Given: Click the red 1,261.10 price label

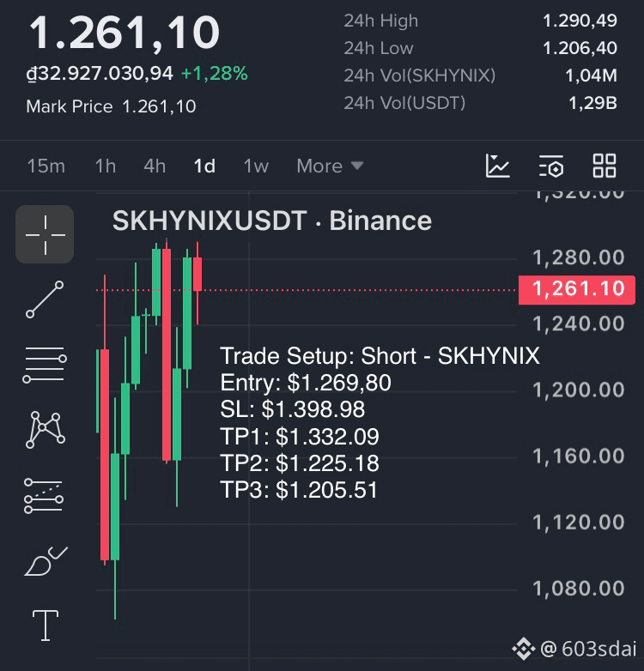Looking at the screenshot, I should 577,290.
